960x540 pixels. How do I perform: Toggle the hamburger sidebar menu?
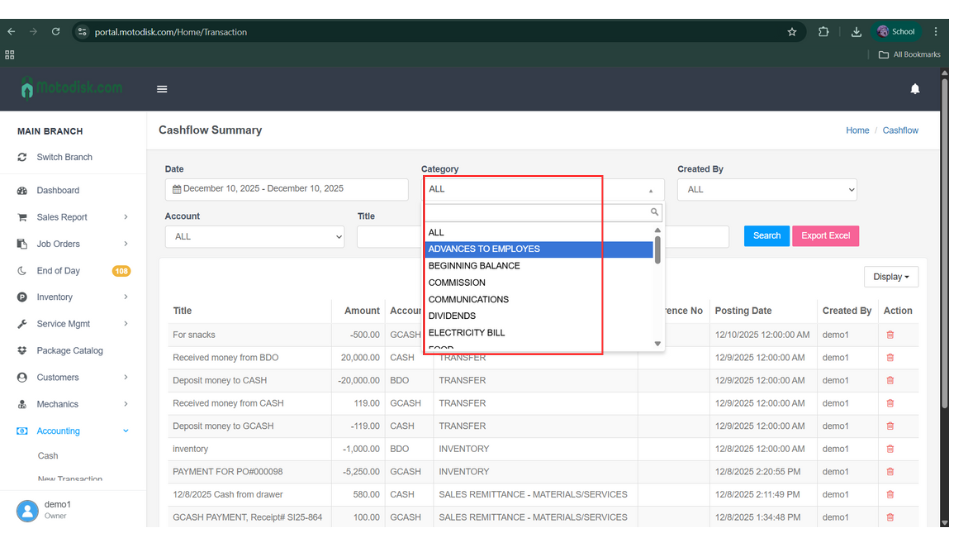pos(162,89)
